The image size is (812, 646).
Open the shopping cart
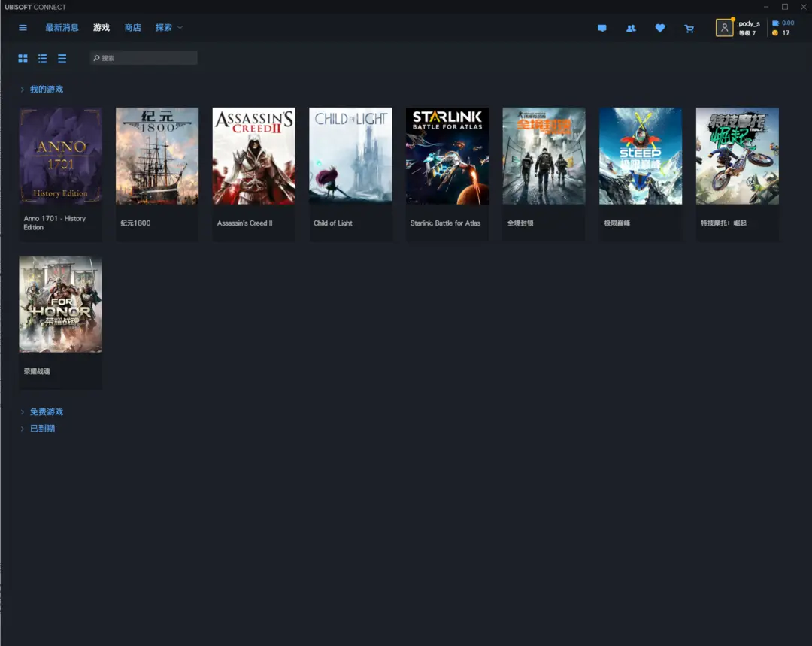pyautogui.click(x=689, y=29)
